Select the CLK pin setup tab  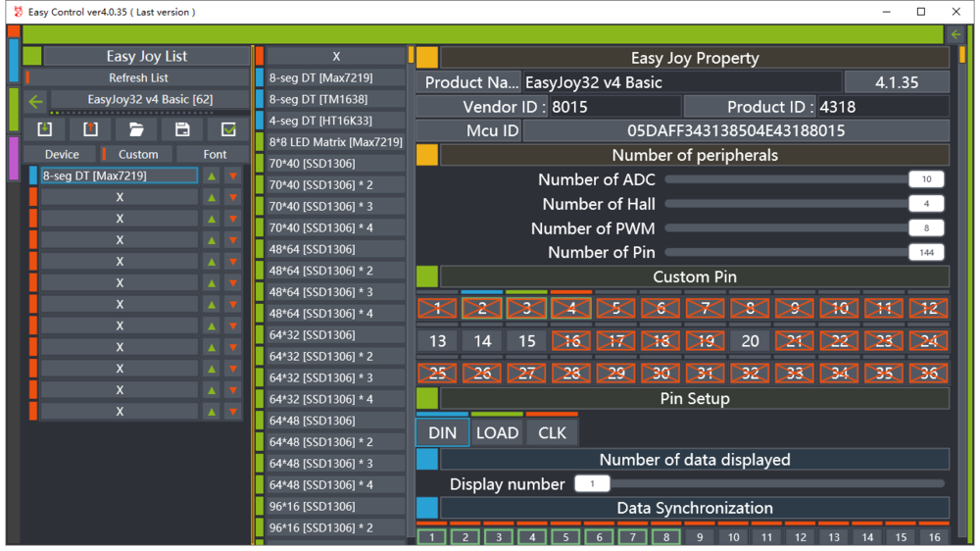coord(552,432)
